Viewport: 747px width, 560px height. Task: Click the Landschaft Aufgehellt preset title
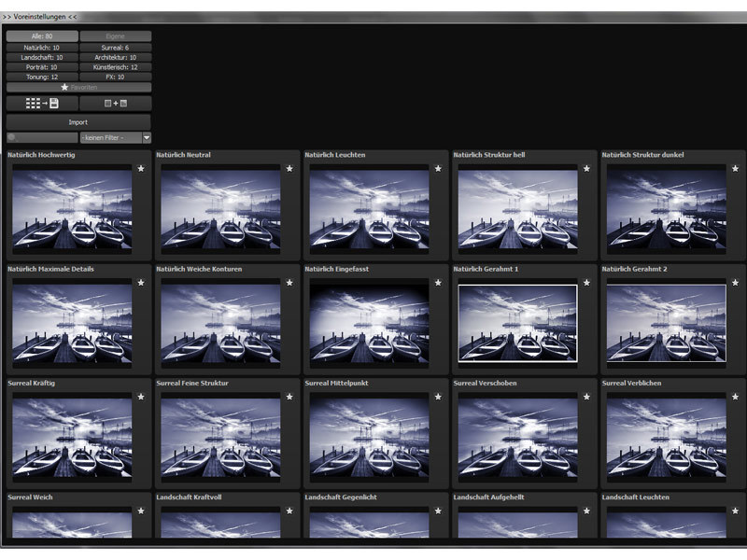488,497
